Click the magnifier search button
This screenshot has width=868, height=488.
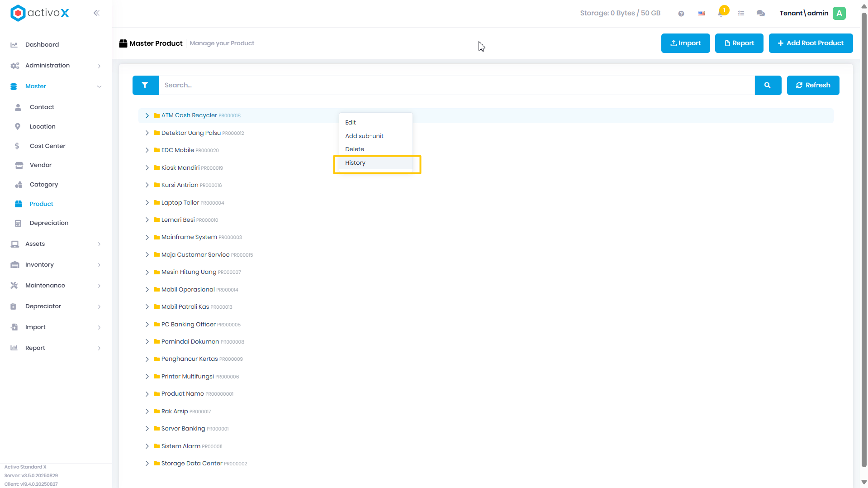point(768,85)
